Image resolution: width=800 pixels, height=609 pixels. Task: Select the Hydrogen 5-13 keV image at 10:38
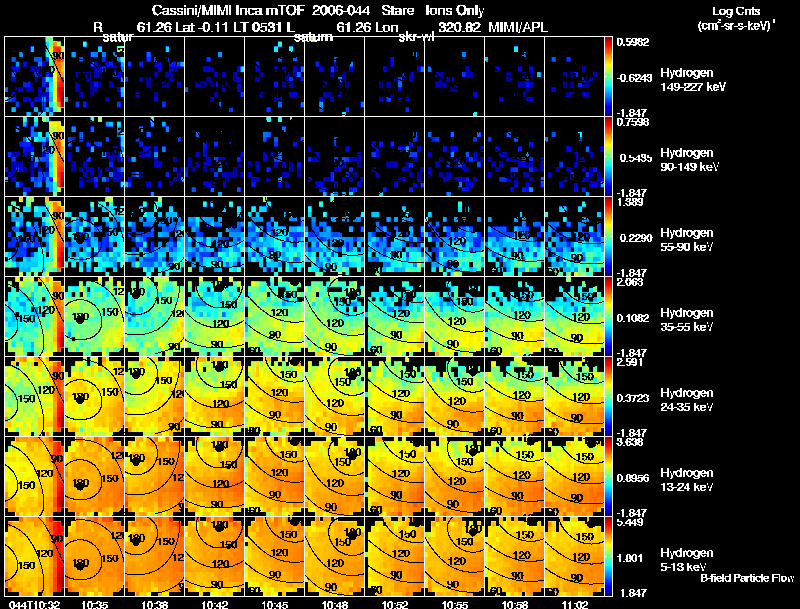coord(155,556)
